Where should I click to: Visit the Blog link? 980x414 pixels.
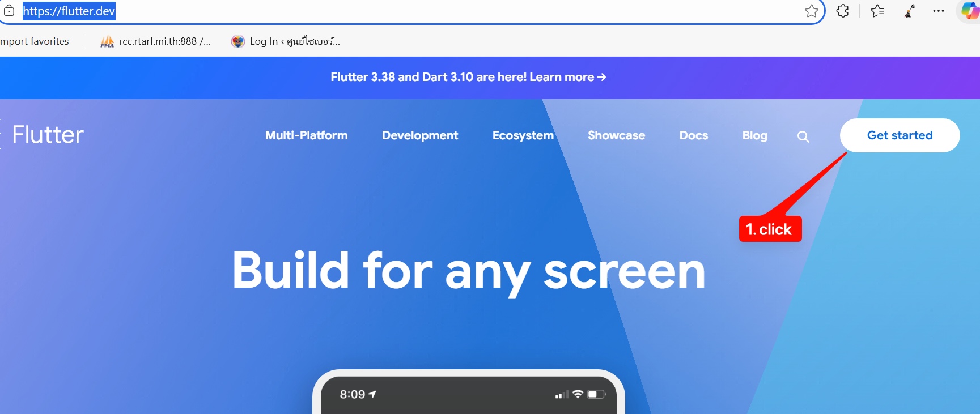tap(754, 135)
